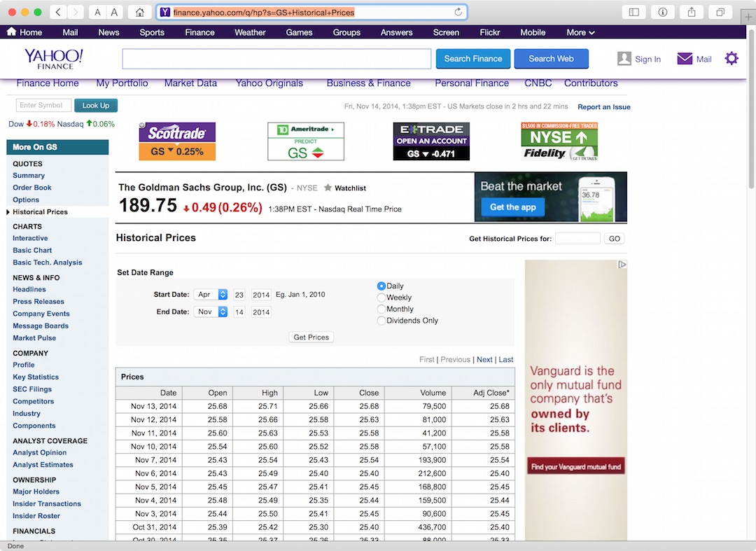Click the Watchlist star icon
Image resolution: width=756 pixels, height=551 pixels.
(x=328, y=188)
